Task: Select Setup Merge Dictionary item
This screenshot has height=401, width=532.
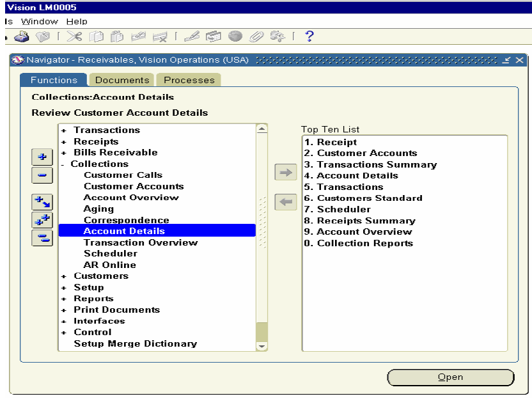Action: tap(136, 343)
